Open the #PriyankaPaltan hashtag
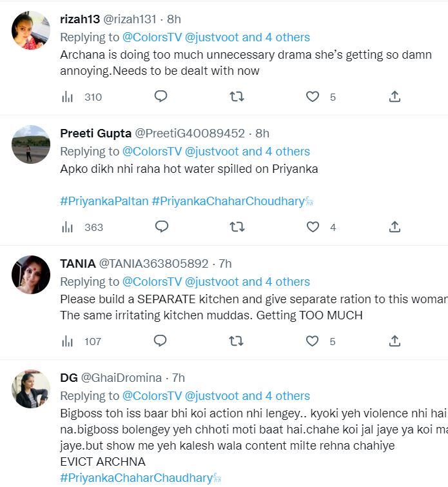The height and width of the screenshot is (487, 448). pyautogui.click(x=104, y=201)
